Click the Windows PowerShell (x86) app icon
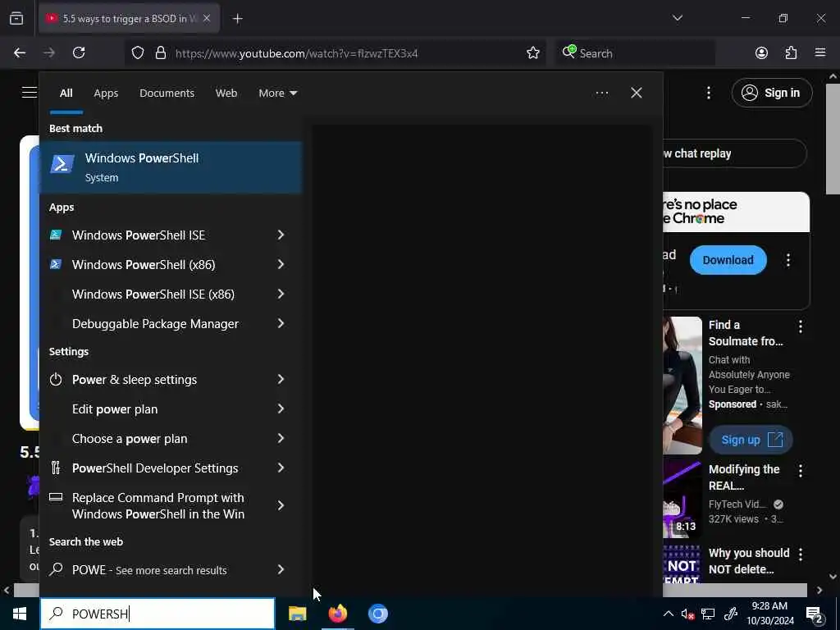 point(56,264)
